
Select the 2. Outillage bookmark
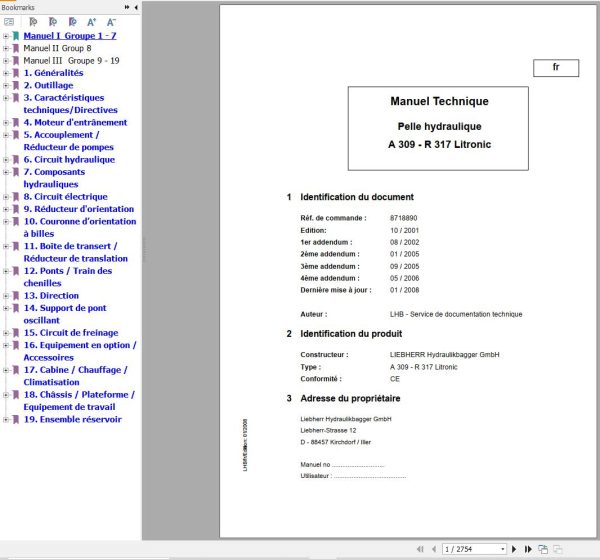point(48,85)
